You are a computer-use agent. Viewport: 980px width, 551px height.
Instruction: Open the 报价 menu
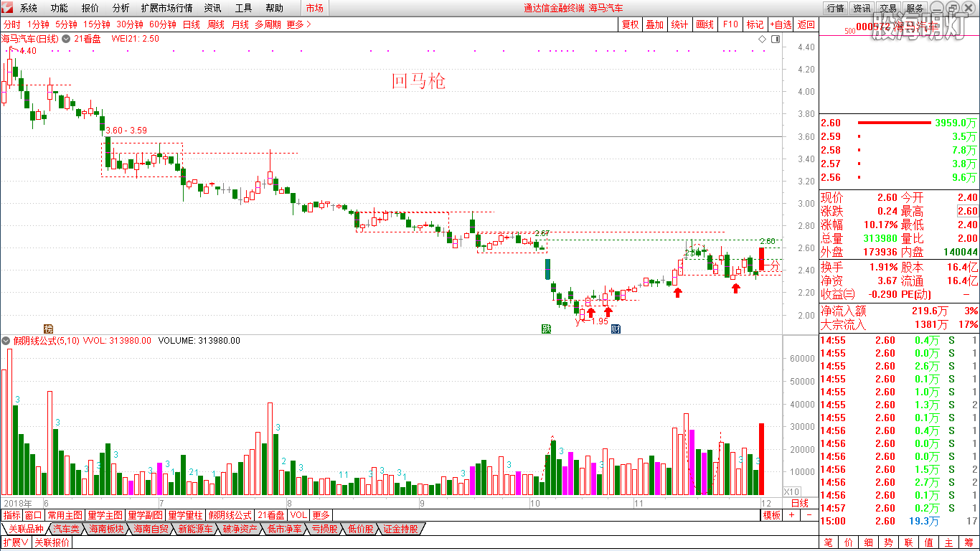pyautogui.click(x=90, y=9)
